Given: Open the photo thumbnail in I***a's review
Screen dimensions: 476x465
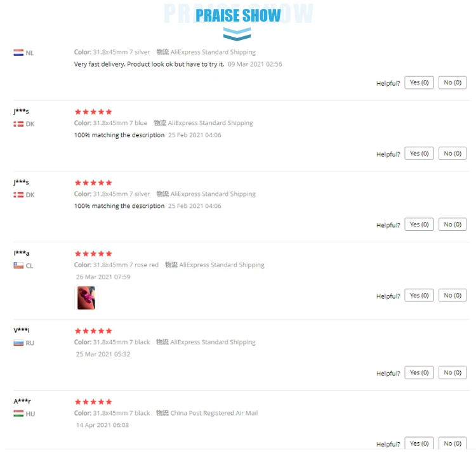Looking at the screenshot, I should pyautogui.click(x=86, y=298).
